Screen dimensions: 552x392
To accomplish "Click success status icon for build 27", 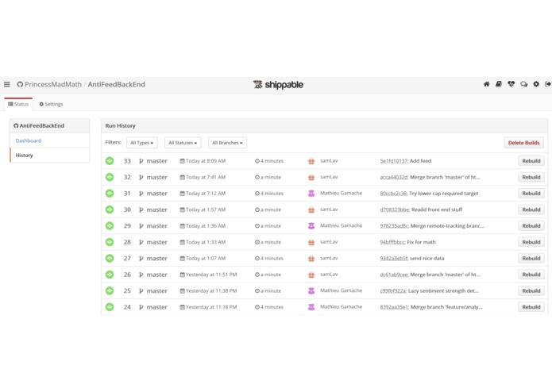I will pos(110,259).
